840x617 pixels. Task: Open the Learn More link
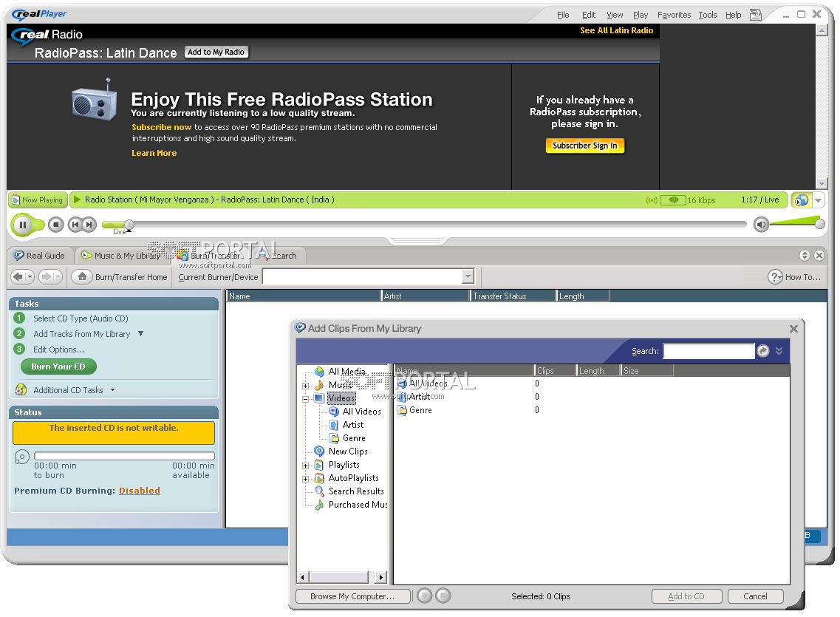pos(154,153)
